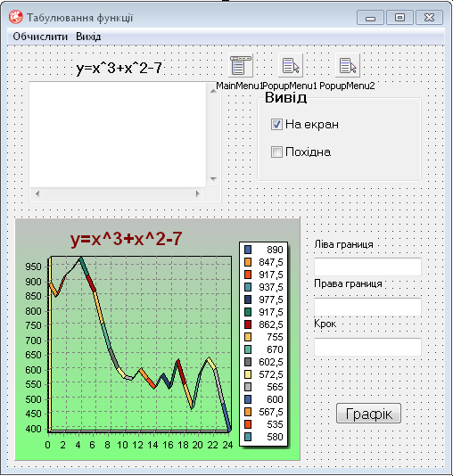The height and width of the screenshot is (476, 453).
Task: Click the legend swatch next to 602,5
Action: coord(248,362)
